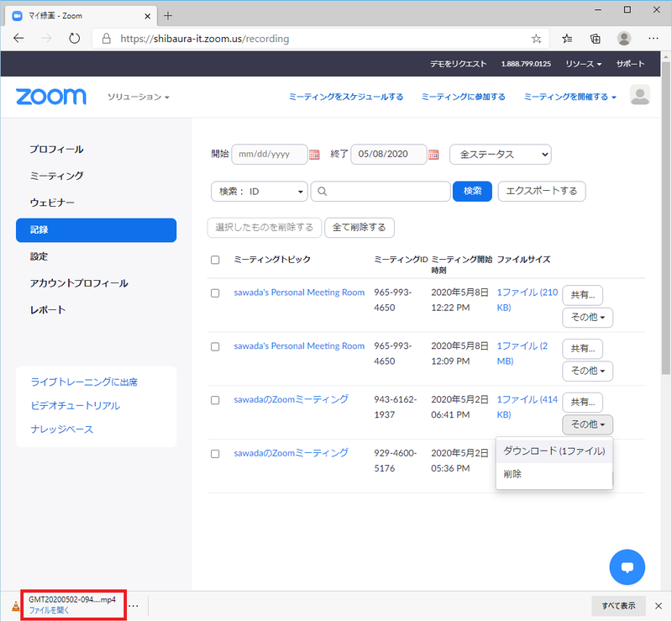Viewport: 672px width, 622px height.
Task: Click the 終了 end date field showing 05/08/2020
Action: (x=389, y=155)
